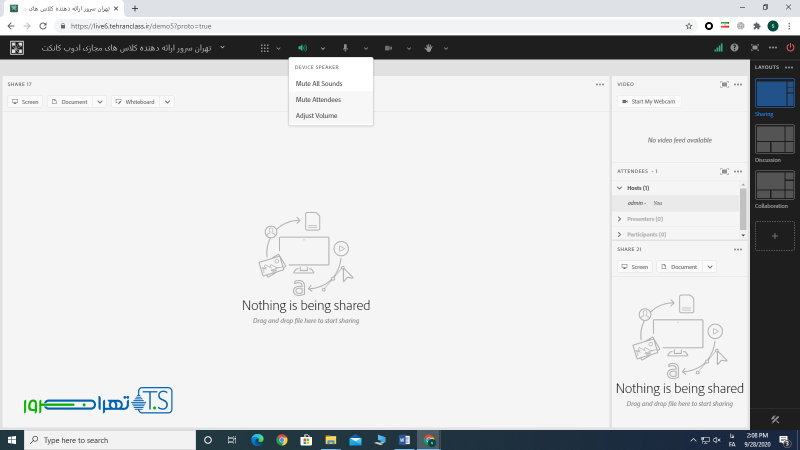Open the Whiteboard dropdown arrow
Image resolution: width=800 pixels, height=450 pixels.
[167, 102]
